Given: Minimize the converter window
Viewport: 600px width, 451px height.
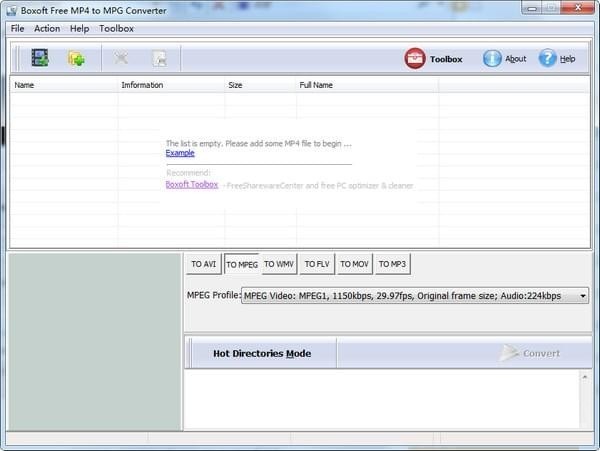Looking at the screenshot, I should coord(532,8).
